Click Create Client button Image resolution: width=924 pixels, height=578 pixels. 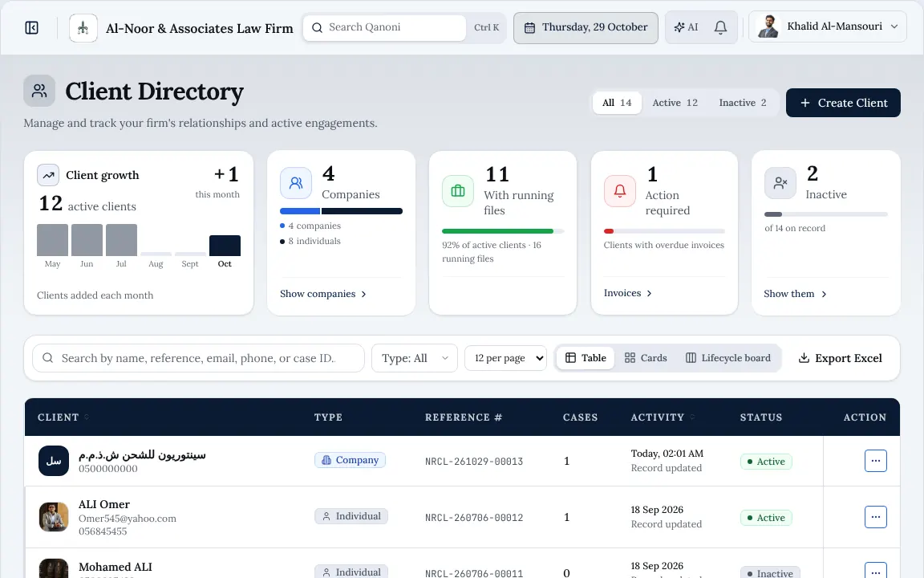coord(843,103)
